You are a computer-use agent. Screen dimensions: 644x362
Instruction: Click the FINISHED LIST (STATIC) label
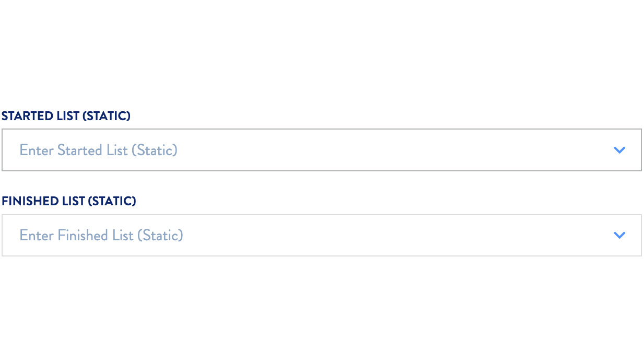click(x=69, y=201)
